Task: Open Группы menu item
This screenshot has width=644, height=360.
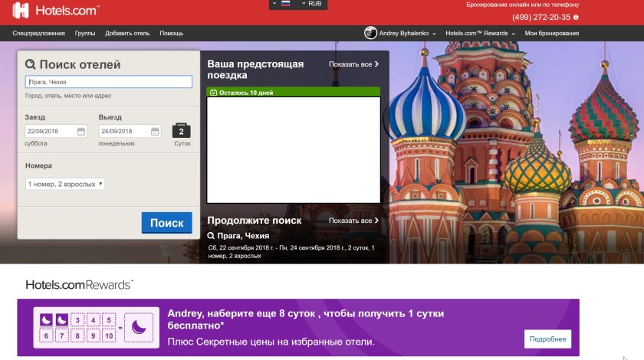Action: tap(85, 33)
